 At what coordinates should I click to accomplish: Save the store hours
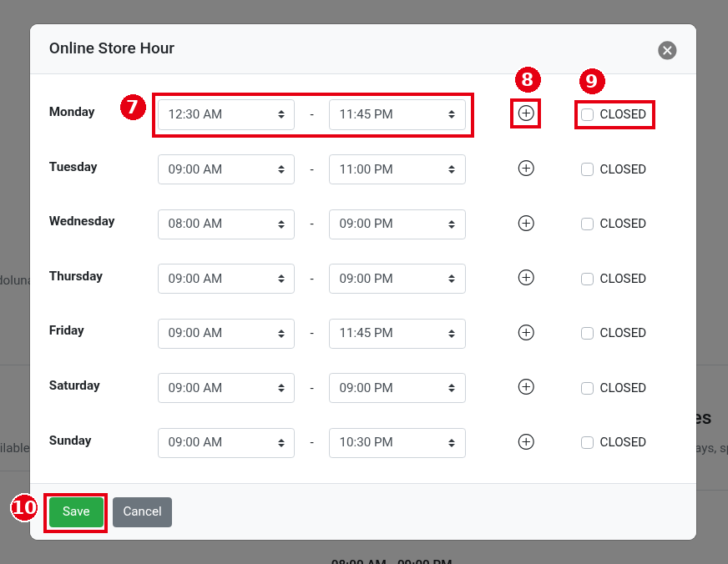(x=76, y=512)
